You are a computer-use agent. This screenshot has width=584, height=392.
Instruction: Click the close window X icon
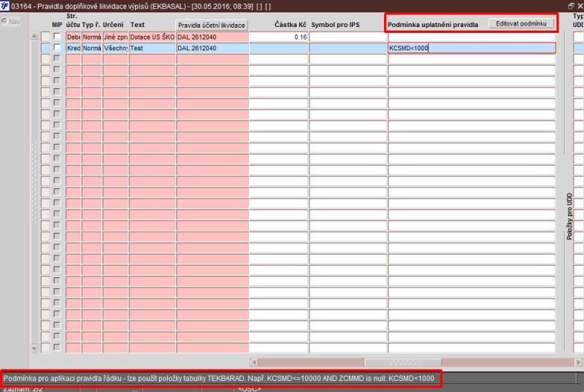(580, 6)
